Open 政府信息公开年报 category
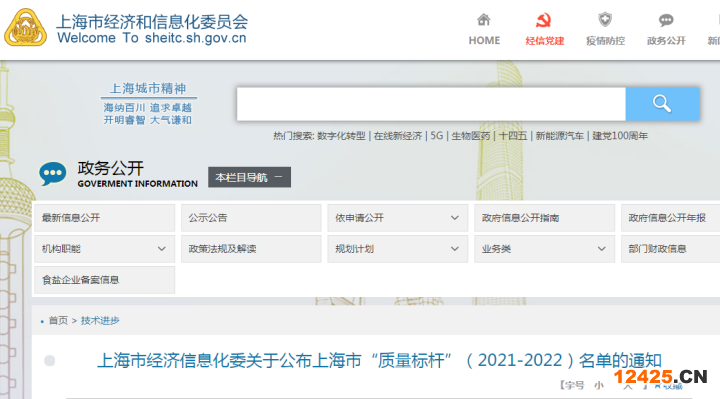 coord(670,218)
